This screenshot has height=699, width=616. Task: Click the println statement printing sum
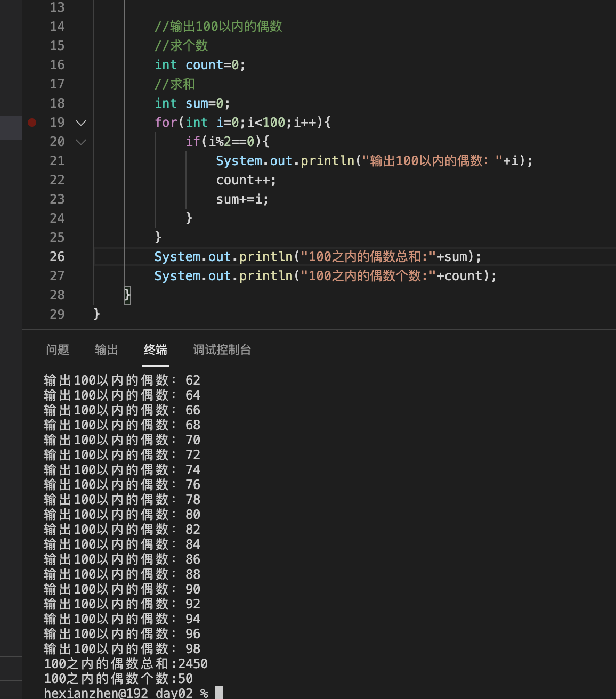[x=318, y=257]
